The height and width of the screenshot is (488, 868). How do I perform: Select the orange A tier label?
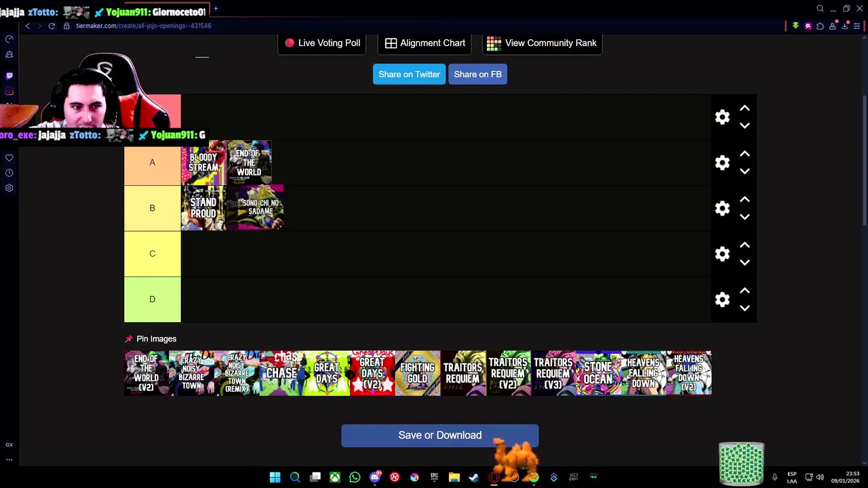click(152, 163)
